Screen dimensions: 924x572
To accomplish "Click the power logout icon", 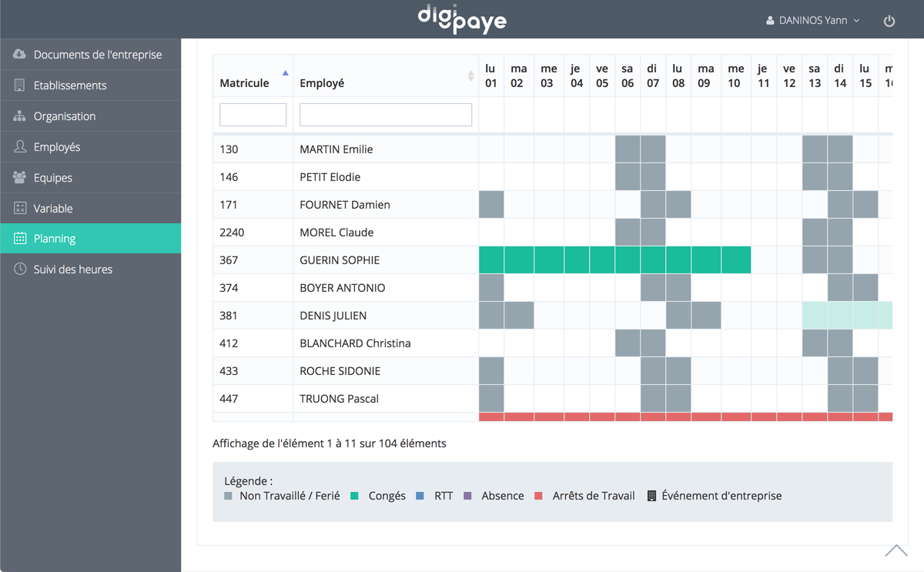I will tap(889, 21).
